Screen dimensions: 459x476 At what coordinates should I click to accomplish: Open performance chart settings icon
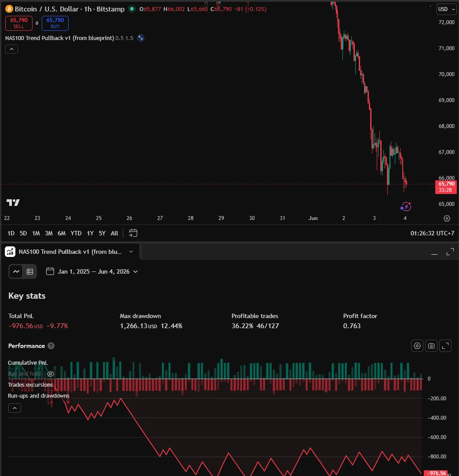(x=417, y=346)
